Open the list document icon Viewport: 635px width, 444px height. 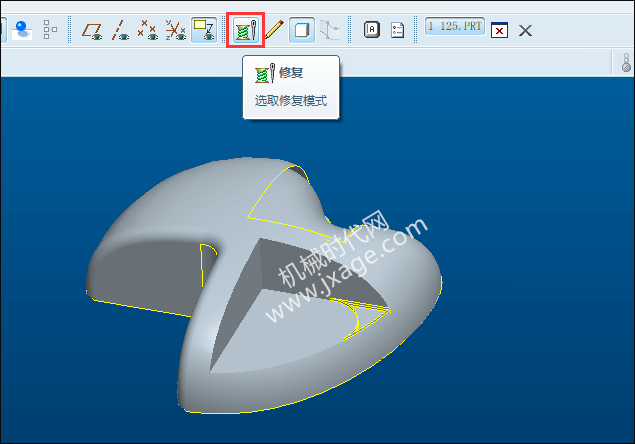coord(398,30)
